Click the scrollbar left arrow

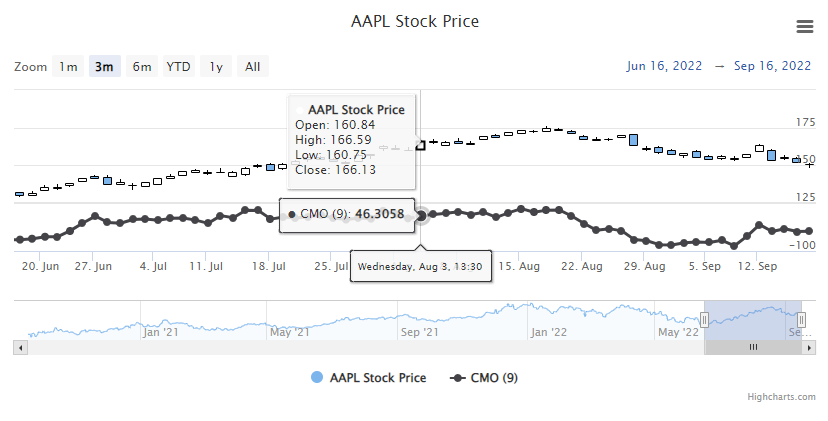tap(19, 347)
